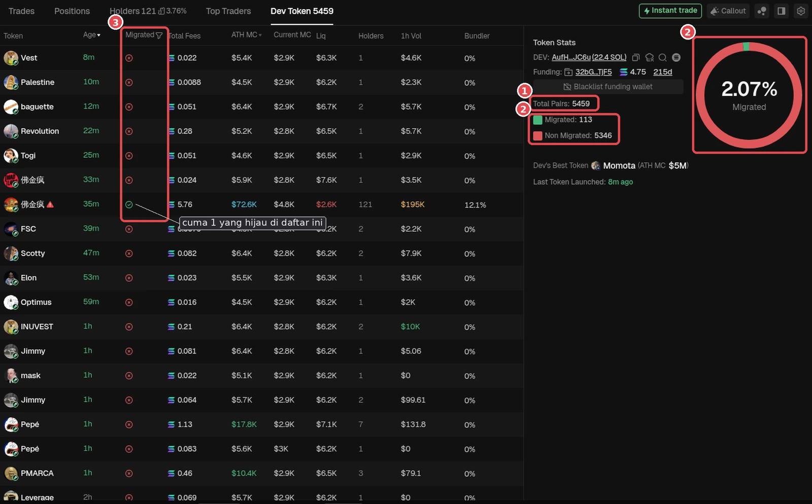Open the settings gear icon

click(x=801, y=11)
